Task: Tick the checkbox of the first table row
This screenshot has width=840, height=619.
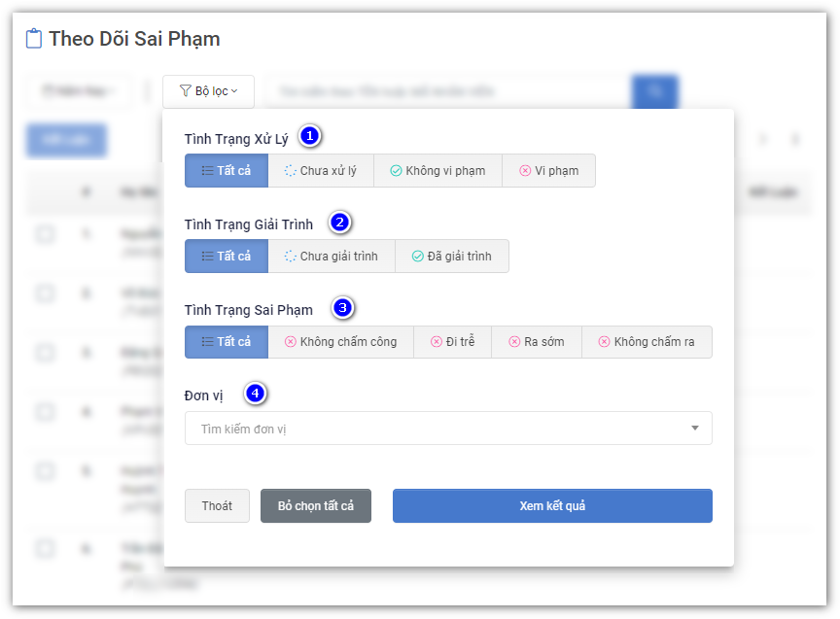Action: click(x=45, y=234)
